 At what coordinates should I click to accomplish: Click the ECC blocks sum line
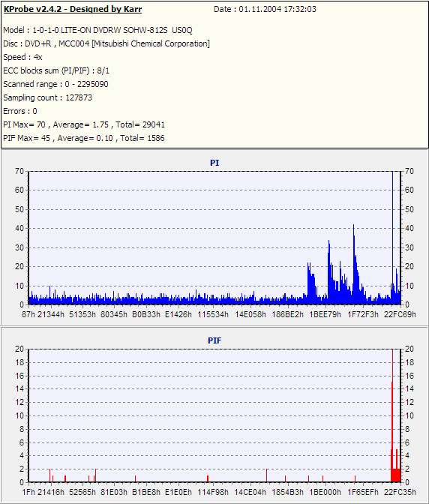click(56, 70)
